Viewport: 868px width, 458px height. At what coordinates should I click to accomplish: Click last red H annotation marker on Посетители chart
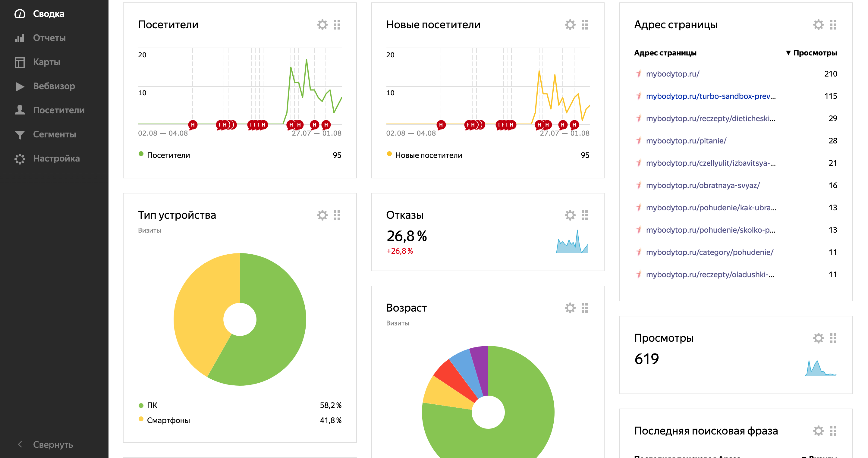326,125
